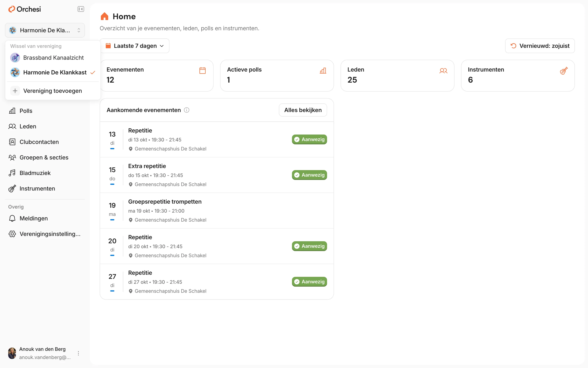
Task: Open Verenigingsinstellingen settings
Action: [x=45, y=234]
